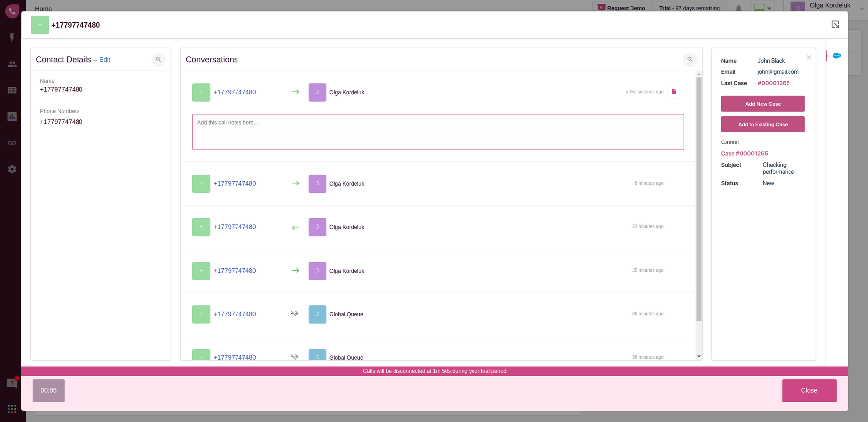Screen dimensions: 868x422
Task: Click the green avatar of the 8 minutes ago call
Action: point(201,184)
